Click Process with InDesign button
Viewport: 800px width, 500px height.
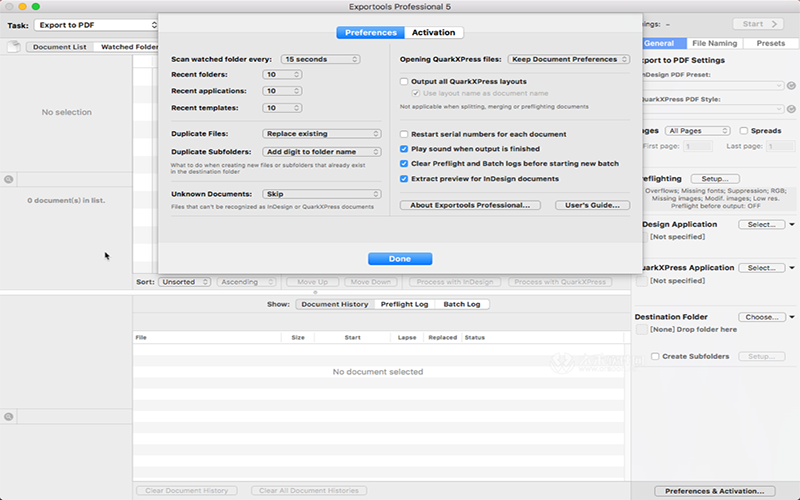click(x=455, y=282)
